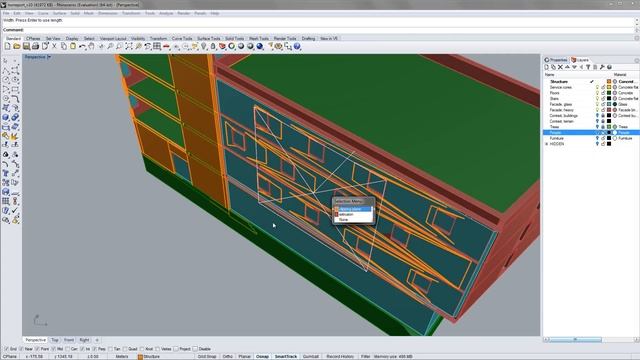This screenshot has height=360, width=640.
Task: Toggle Grid Snap in status bar
Action: click(207, 357)
